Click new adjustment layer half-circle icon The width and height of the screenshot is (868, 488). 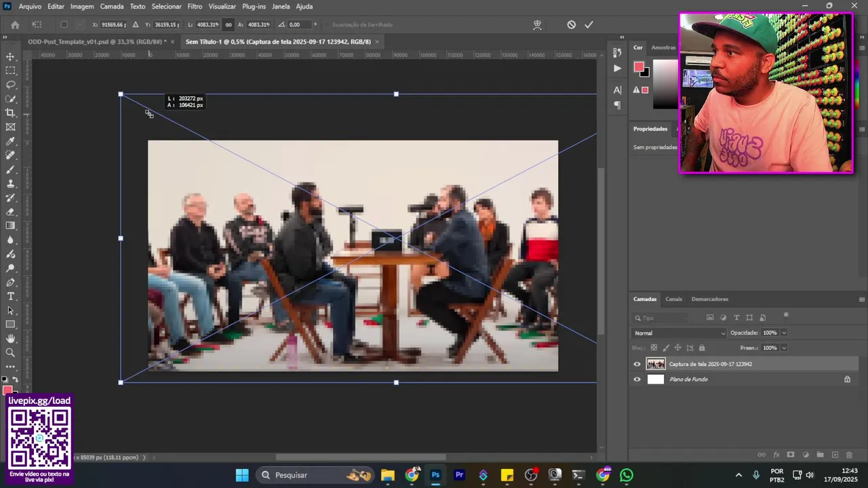tap(806, 455)
